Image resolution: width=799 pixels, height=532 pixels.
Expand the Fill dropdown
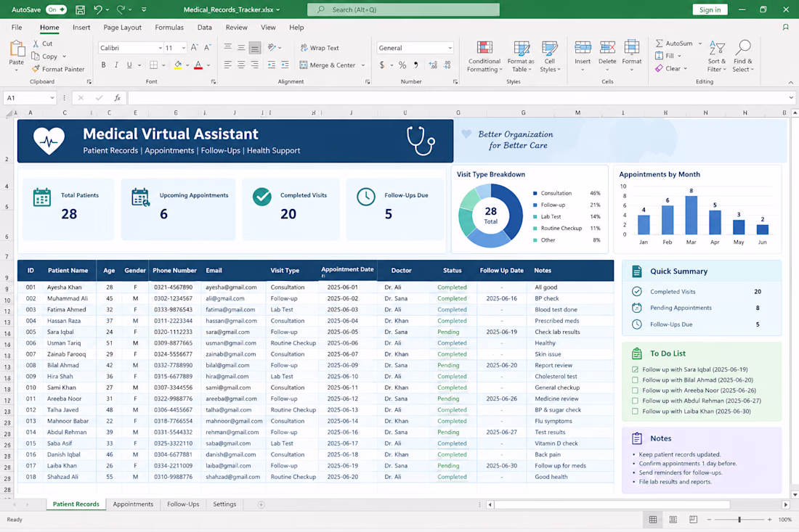(x=679, y=56)
